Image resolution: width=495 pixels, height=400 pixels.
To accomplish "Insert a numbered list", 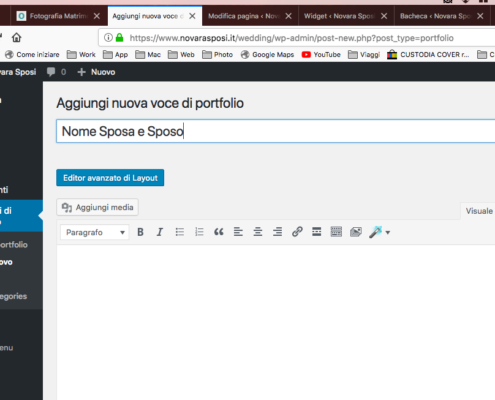I will coord(199,232).
